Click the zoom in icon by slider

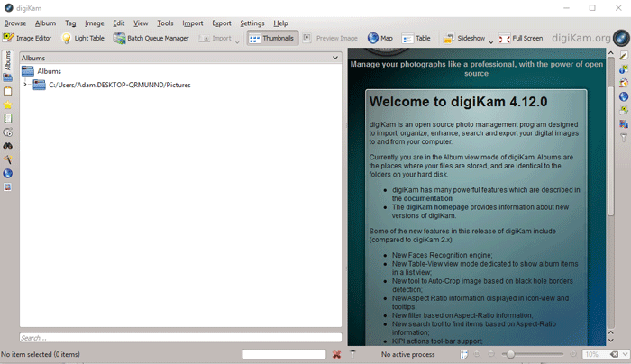coord(573,354)
